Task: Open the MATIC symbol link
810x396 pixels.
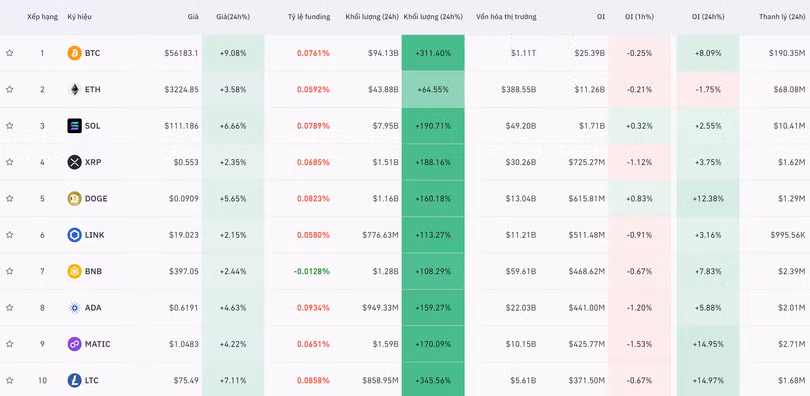Action: [x=98, y=344]
